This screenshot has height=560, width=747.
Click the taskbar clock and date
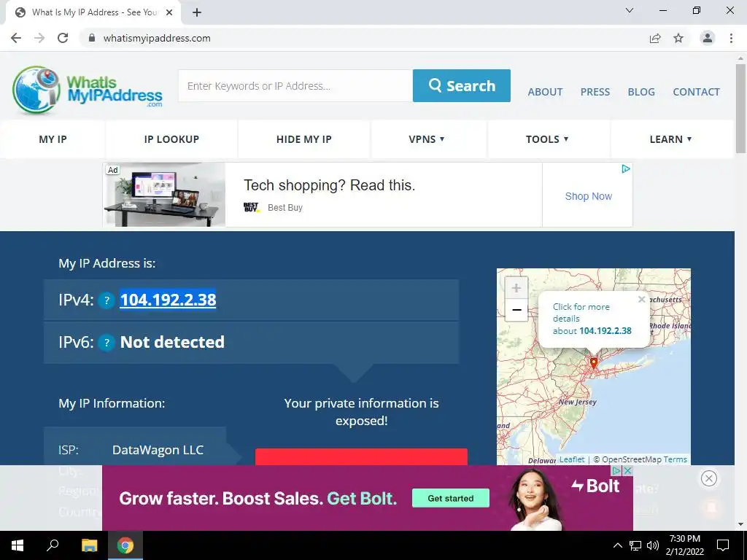684,545
